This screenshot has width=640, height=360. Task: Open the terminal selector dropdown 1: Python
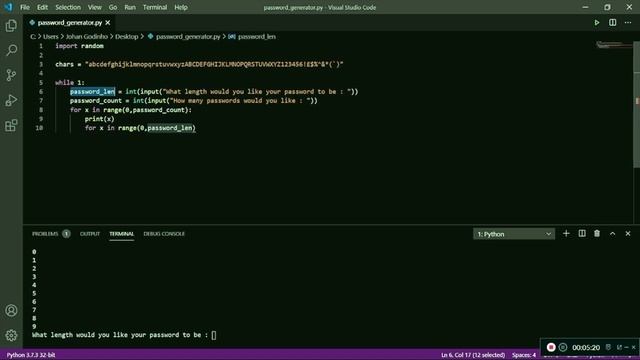[514, 234]
